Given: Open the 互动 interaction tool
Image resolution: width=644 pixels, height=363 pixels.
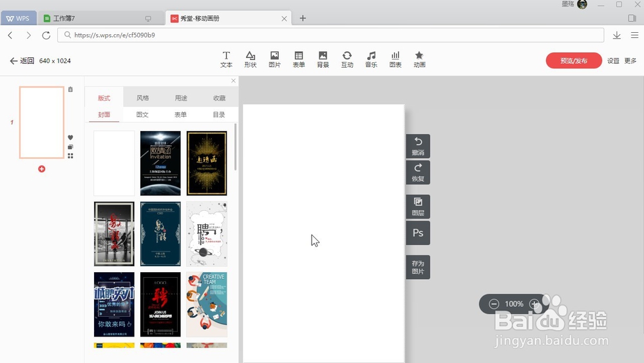Looking at the screenshot, I should click(347, 59).
